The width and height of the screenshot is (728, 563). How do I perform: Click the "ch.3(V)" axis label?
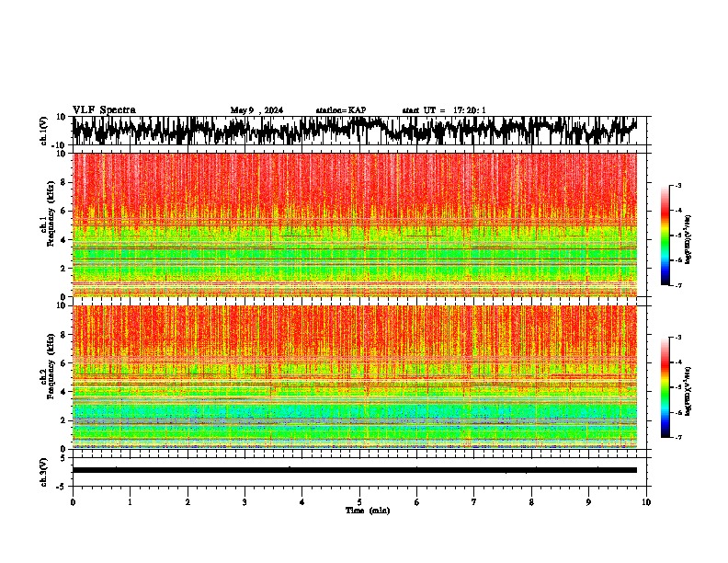coord(44,472)
